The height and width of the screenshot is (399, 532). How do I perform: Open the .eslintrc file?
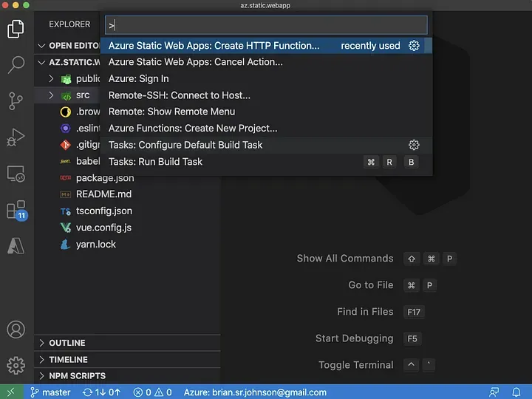[x=88, y=129]
